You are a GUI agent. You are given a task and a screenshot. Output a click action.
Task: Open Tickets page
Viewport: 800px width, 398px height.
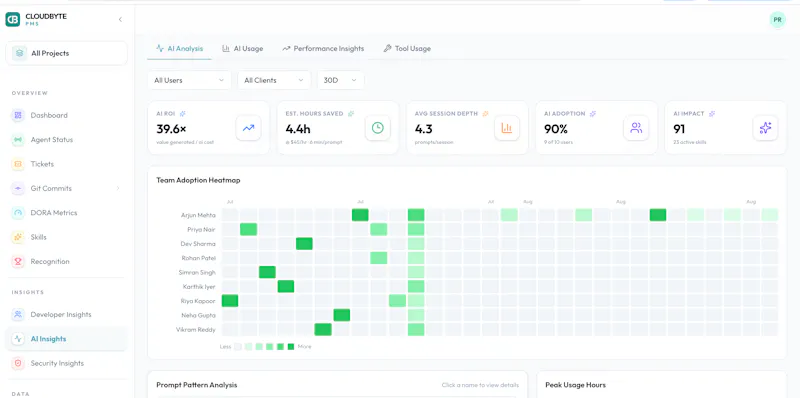pyautogui.click(x=42, y=164)
